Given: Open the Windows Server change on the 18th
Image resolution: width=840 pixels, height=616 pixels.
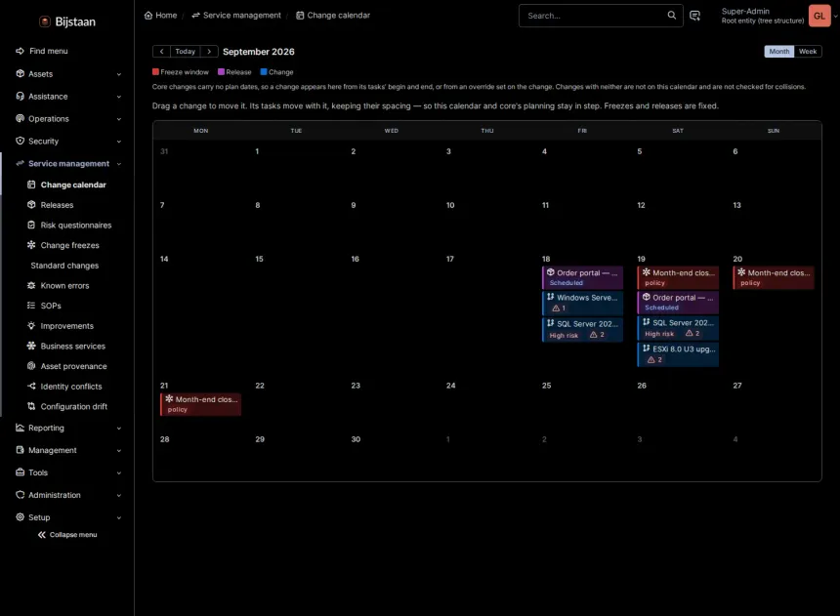Looking at the screenshot, I should pyautogui.click(x=582, y=303).
